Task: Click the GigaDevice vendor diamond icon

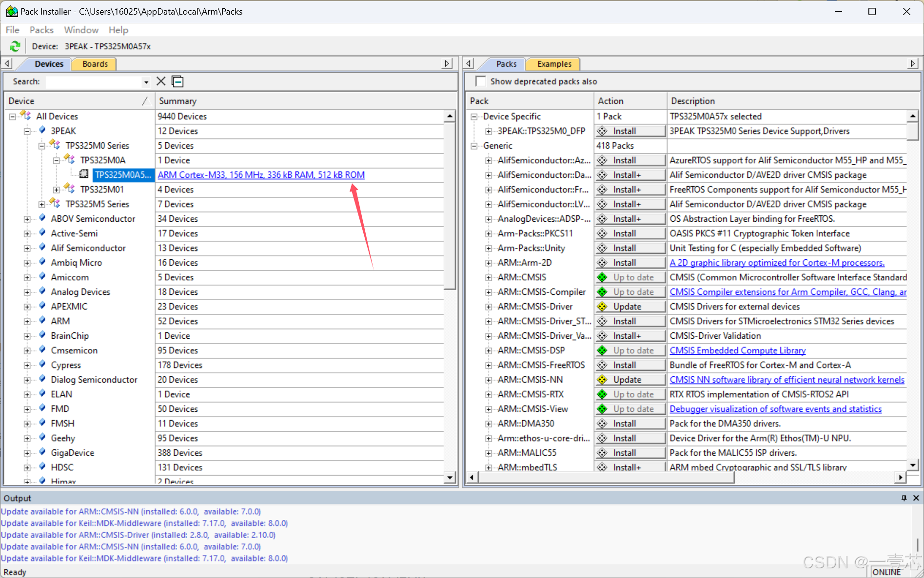Action: coord(42,452)
